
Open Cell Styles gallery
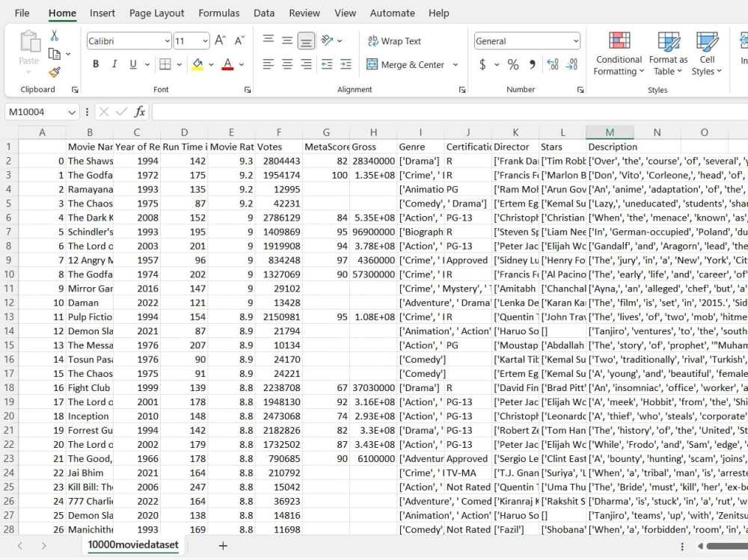click(706, 52)
